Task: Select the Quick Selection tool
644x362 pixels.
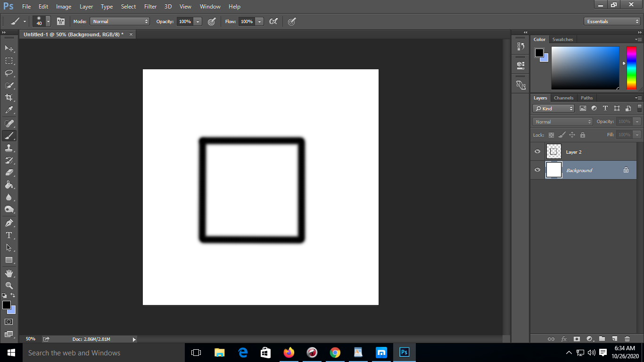Action: pyautogui.click(x=9, y=85)
